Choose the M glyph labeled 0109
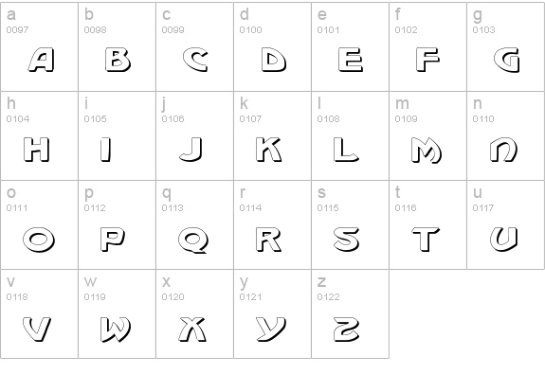Viewport: 545px width, 392px height. 427,150
